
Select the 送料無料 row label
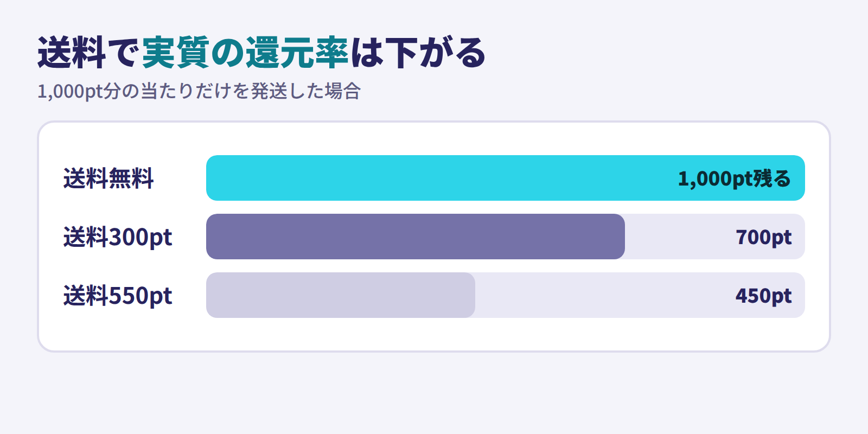tap(108, 178)
